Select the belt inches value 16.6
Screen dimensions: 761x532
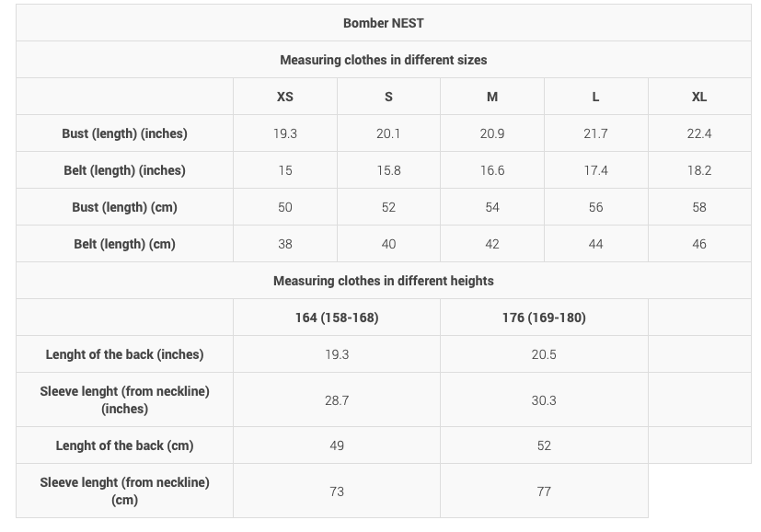click(x=492, y=170)
